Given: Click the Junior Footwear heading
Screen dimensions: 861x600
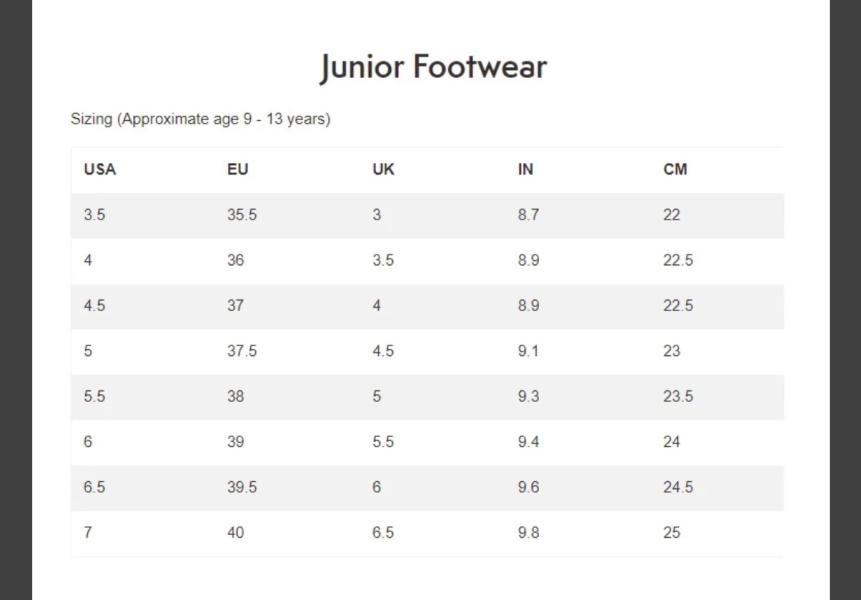Looking at the screenshot, I should [x=433, y=67].
